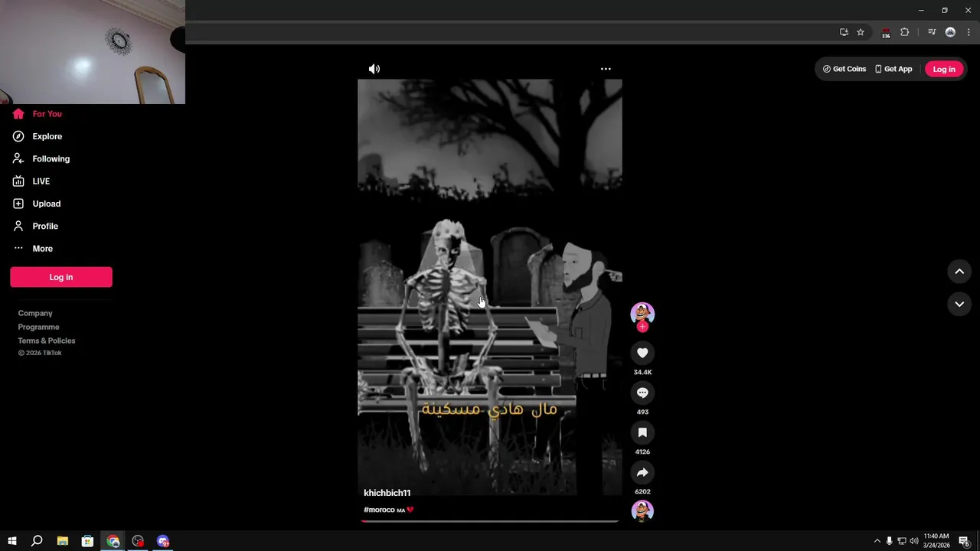Open the Chrome extensions puzzle icon

tap(904, 32)
